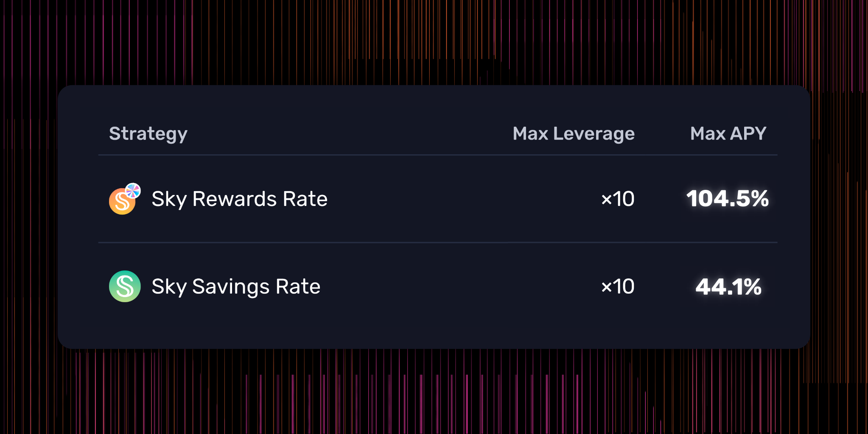868x434 pixels.
Task: Click the green S logo next to Sky Savings Rate
Action: [x=125, y=287]
